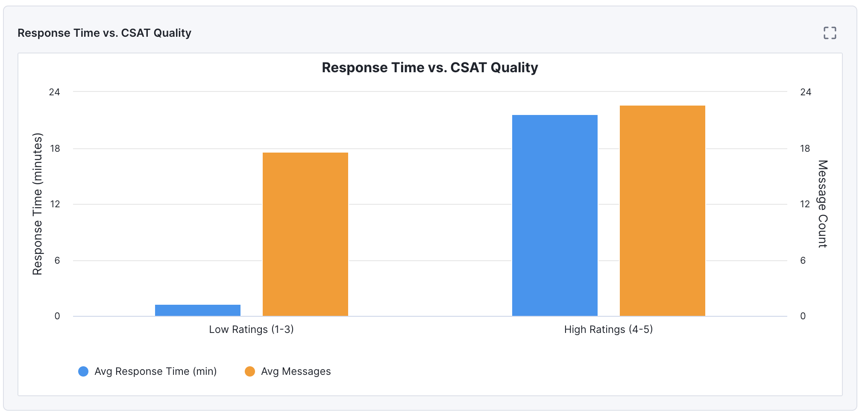Click the Avg Messages legend text
The image size is (868, 418).
(x=296, y=371)
